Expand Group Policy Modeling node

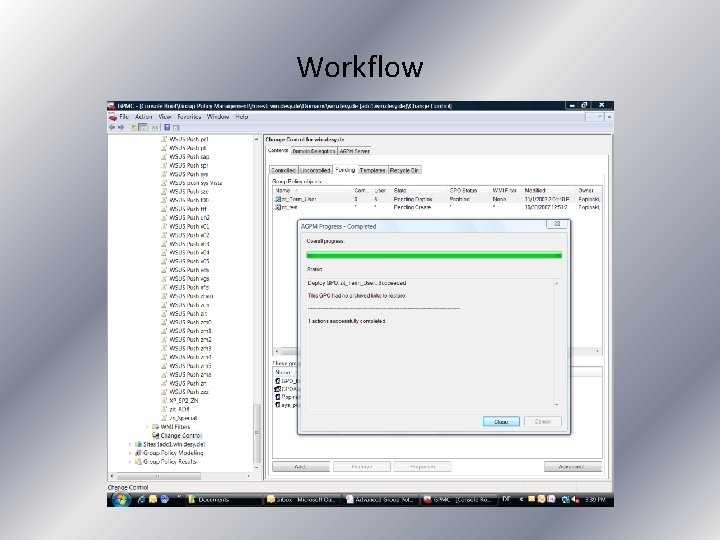click(130, 453)
